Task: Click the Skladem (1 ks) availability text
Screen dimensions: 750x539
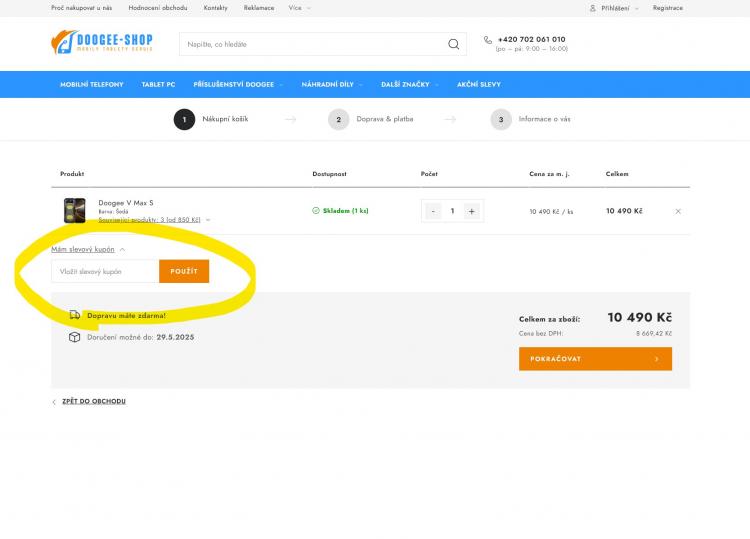Action: coord(346,210)
